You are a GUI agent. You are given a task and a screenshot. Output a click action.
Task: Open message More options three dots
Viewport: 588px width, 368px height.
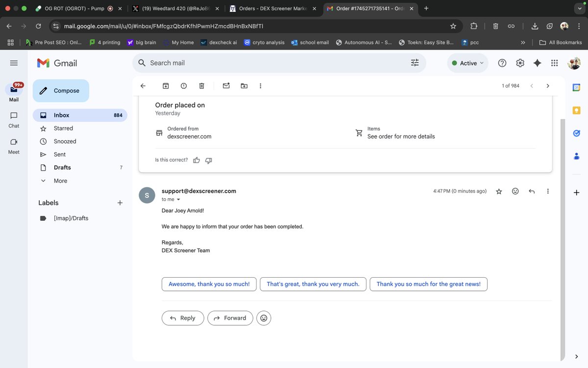click(x=548, y=191)
